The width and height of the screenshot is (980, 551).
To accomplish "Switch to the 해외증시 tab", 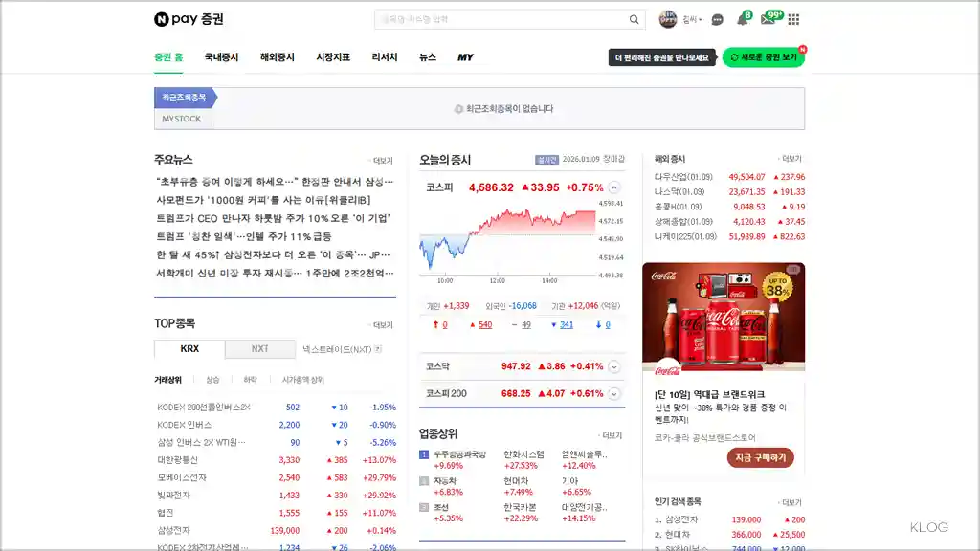I will [x=277, y=55].
